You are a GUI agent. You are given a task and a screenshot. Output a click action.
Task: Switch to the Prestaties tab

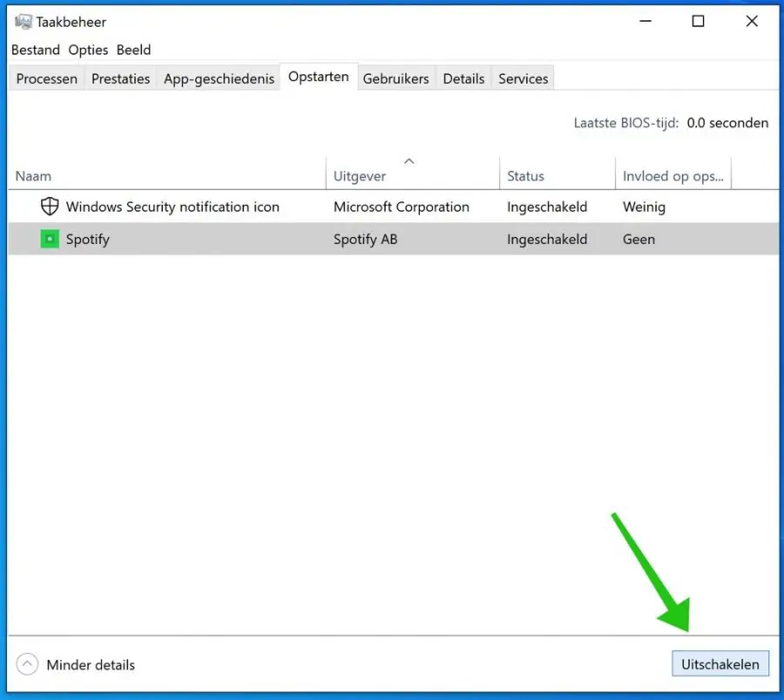[x=120, y=78]
